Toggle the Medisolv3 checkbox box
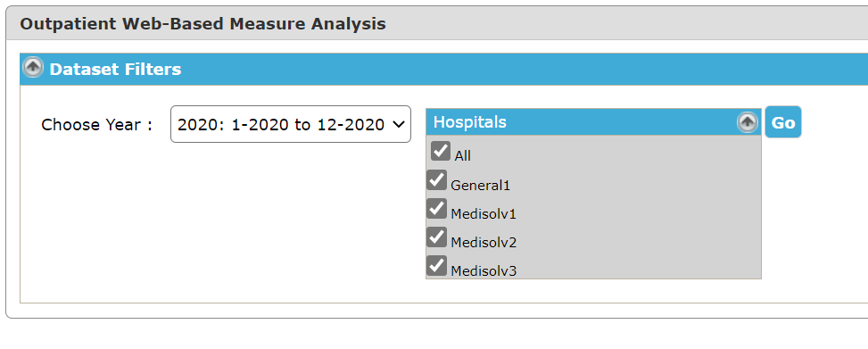The image size is (868, 349). 437,266
